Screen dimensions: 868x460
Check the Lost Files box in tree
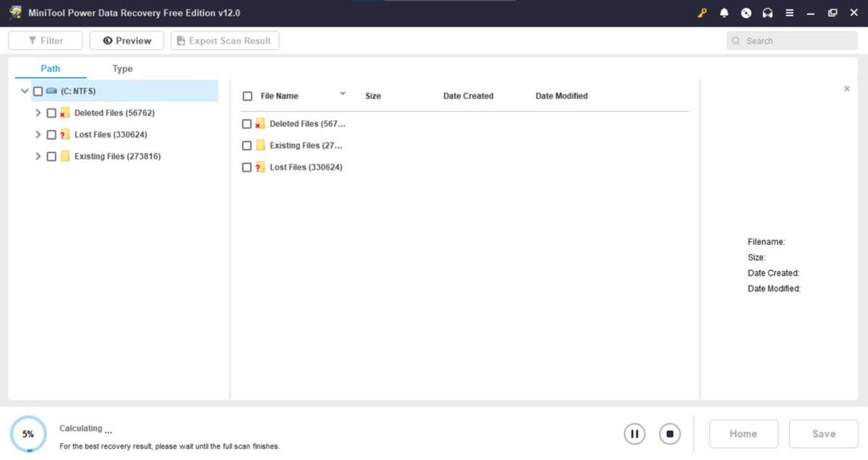point(52,135)
